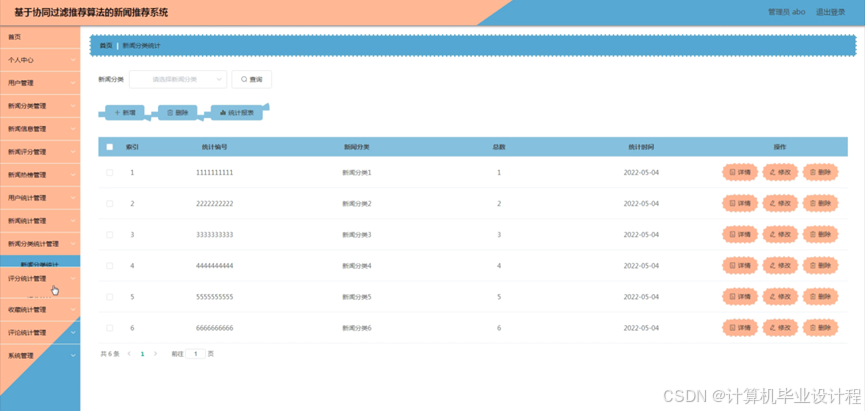
Task: Check the checkbox for row index 3
Action: pos(110,234)
